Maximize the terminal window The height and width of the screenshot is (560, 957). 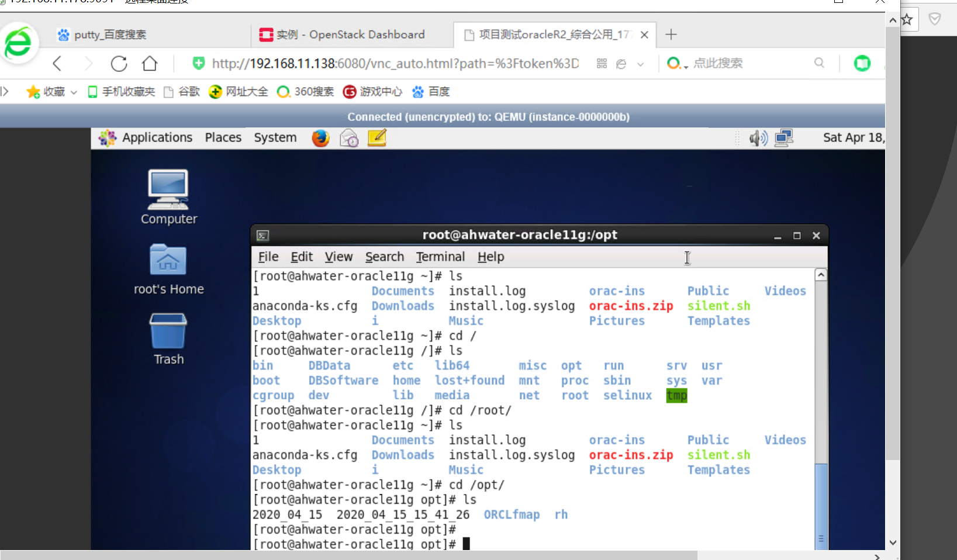pyautogui.click(x=797, y=236)
